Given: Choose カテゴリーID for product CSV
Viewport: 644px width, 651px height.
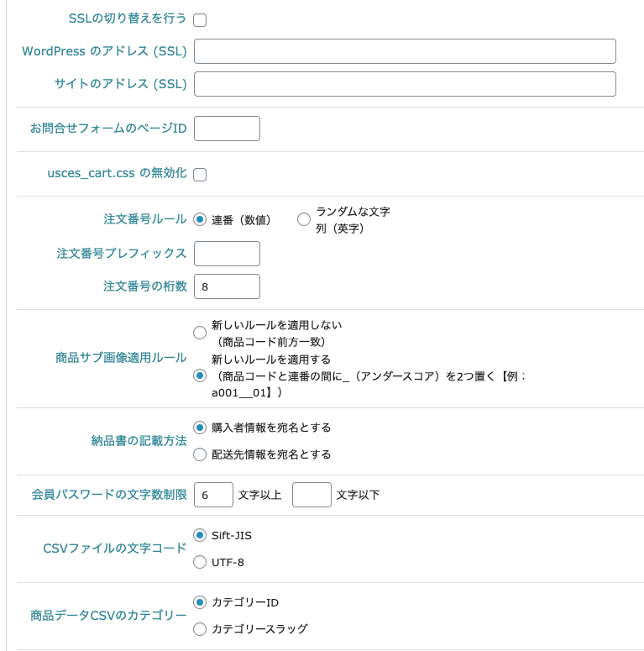Looking at the screenshot, I should coord(200,602).
